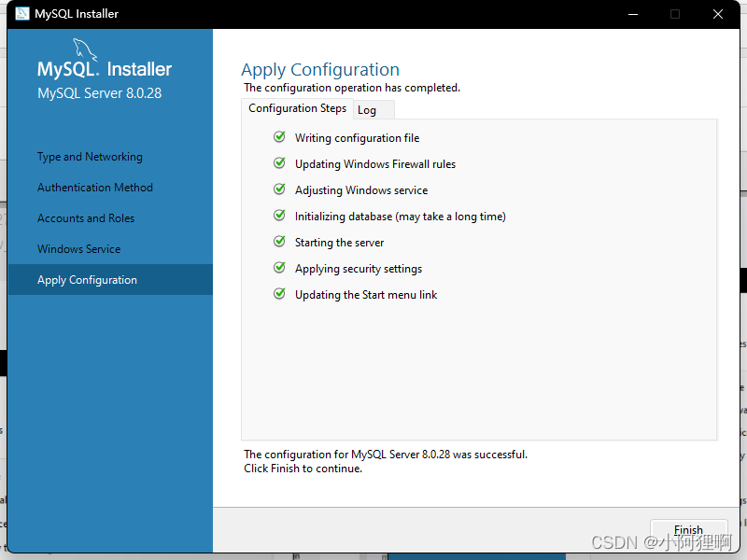
Task: Select the Configuration Steps tab
Action: [x=297, y=108]
